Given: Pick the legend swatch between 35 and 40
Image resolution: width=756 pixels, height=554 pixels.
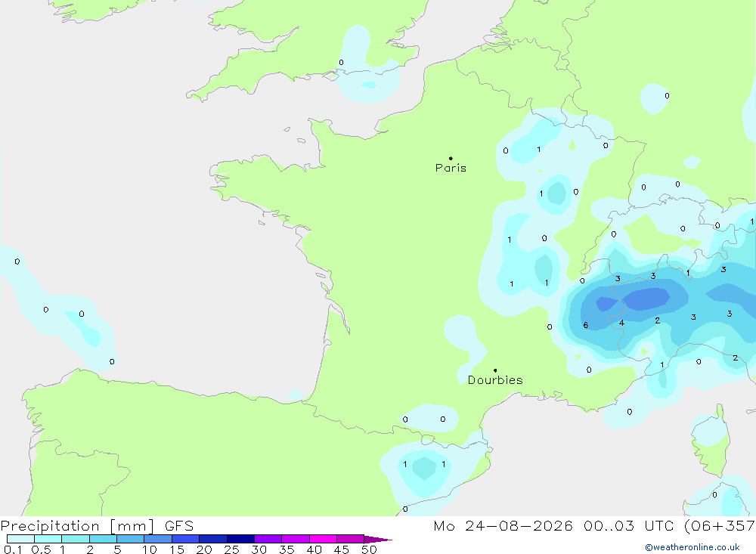Looking at the screenshot, I should click(296, 539).
